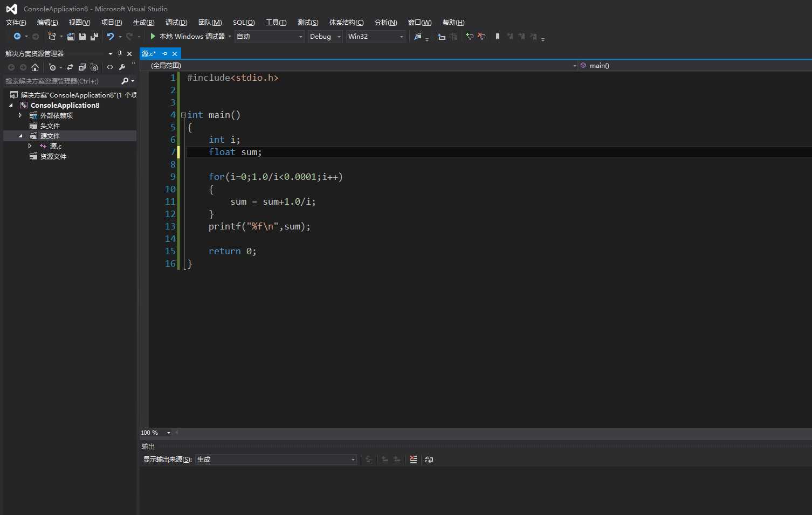Image resolution: width=812 pixels, height=515 pixels.
Task: Open debugger type dropdown arrow beside 调试器
Action: pos(230,37)
